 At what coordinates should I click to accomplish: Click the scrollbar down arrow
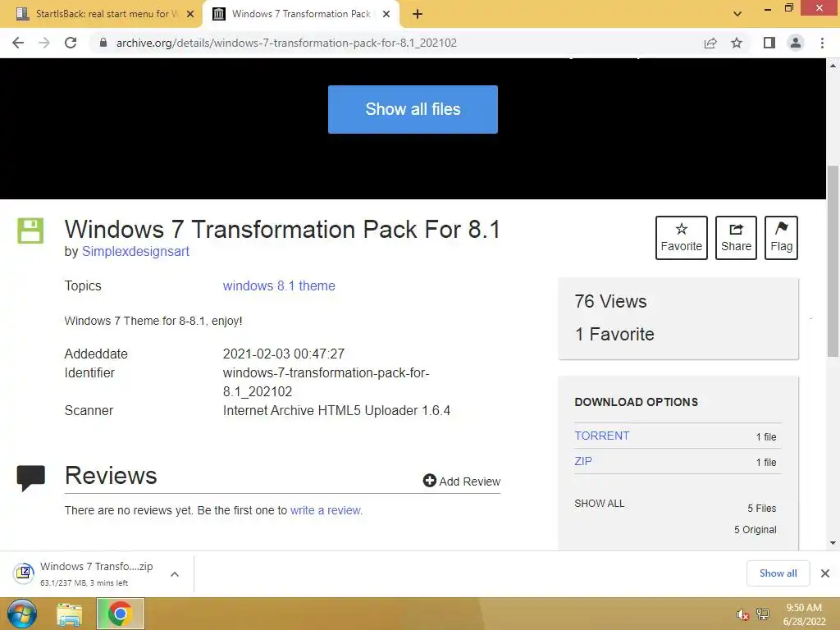pos(833,543)
